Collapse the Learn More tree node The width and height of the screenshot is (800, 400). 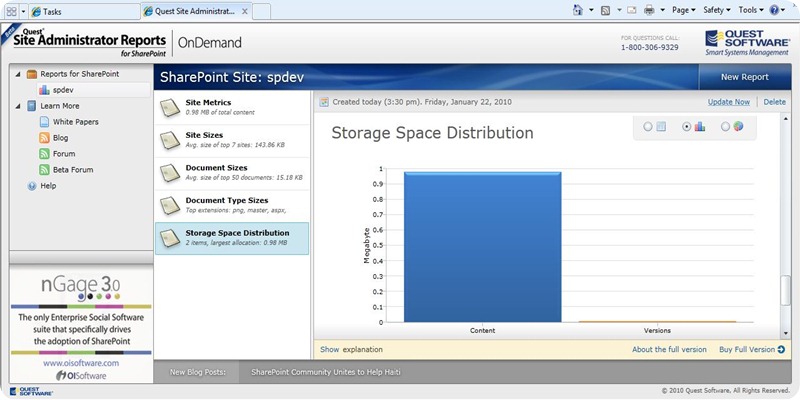click(18, 106)
